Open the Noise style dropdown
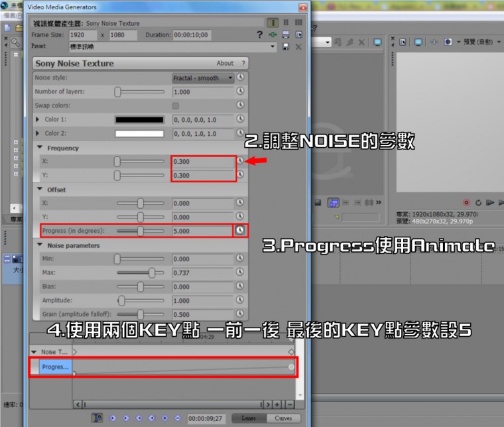 203,78
